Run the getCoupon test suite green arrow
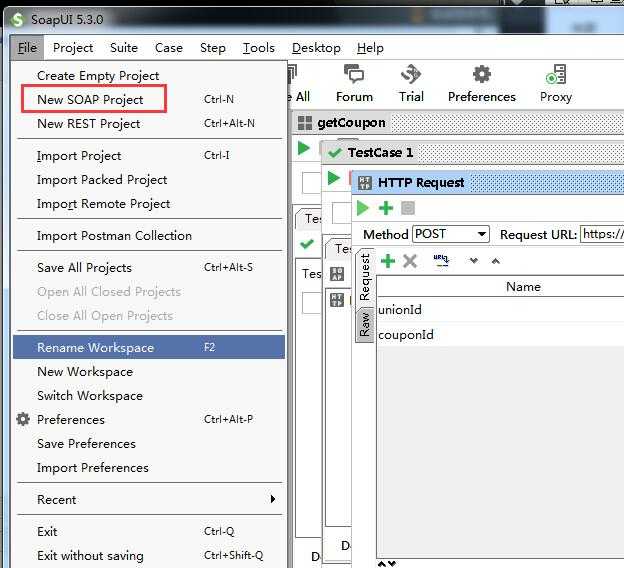The width and height of the screenshot is (624, 568). (304, 148)
